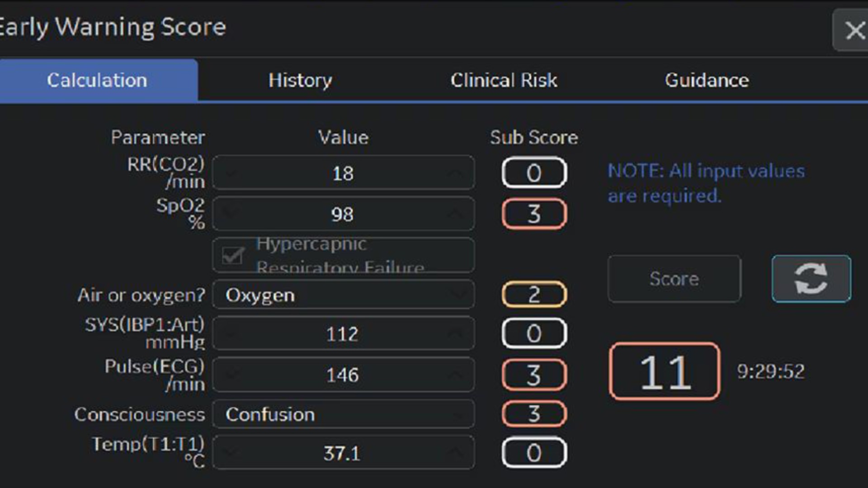868x488 pixels.
Task: Raise the Temp(T1:T1) value with up arrow
Action: coord(455,452)
